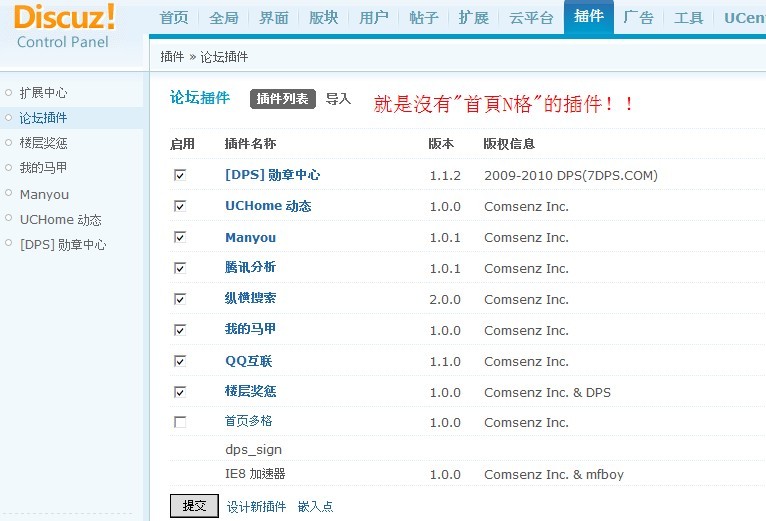This screenshot has width=766, height=521.
Task: Open Manyou in the sidebar
Action: pyautogui.click(x=44, y=194)
